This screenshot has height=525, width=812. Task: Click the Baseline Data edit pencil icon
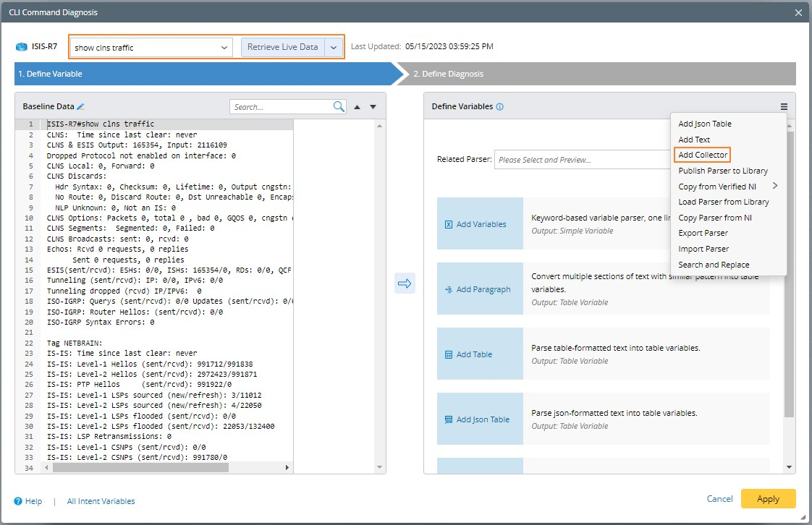[x=81, y=107]
